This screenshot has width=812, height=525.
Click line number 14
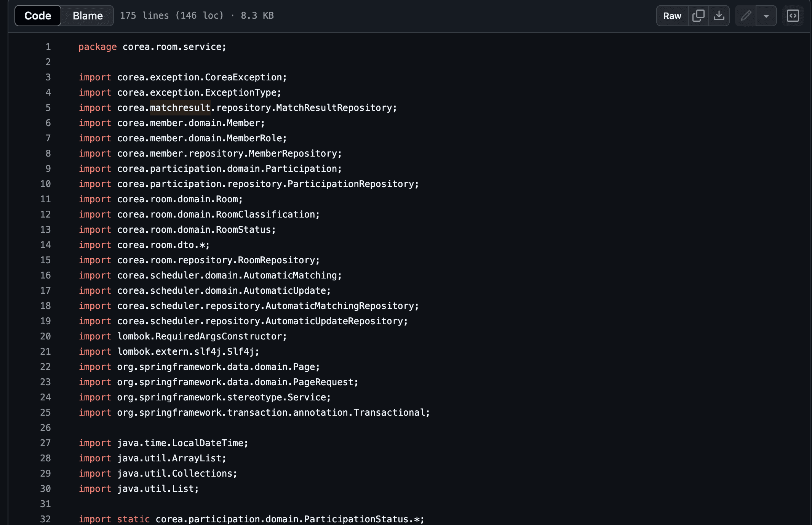click(45, 245)
